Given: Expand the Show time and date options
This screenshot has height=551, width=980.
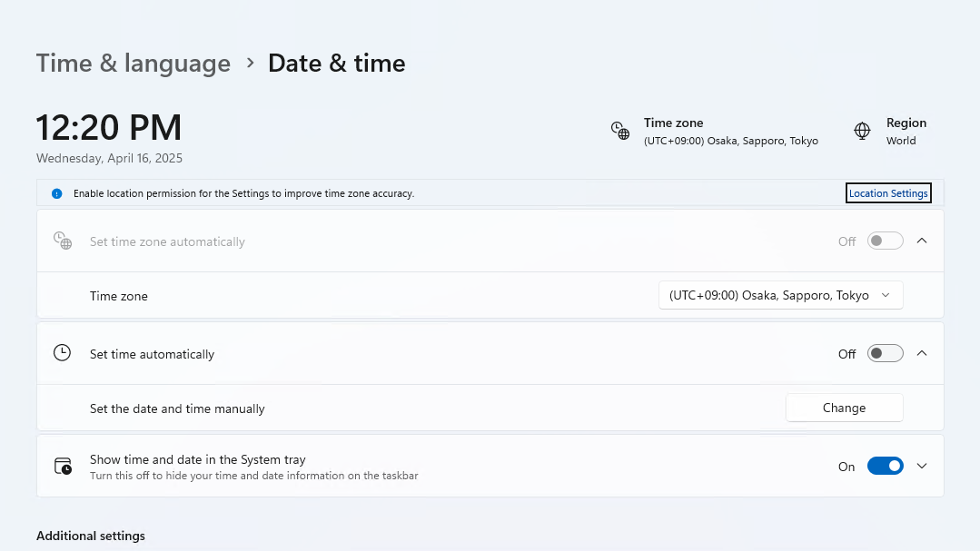Looking at the screenshot, I should point(922,466).
